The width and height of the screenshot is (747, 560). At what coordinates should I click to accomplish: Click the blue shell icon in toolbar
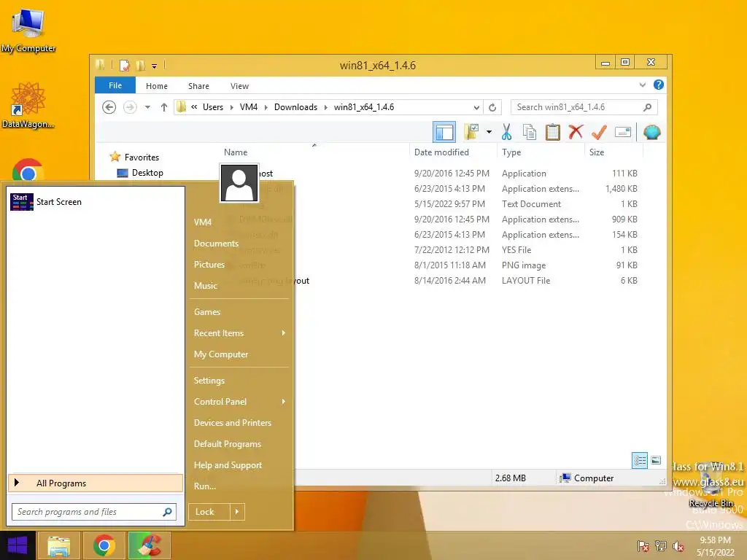651,132
